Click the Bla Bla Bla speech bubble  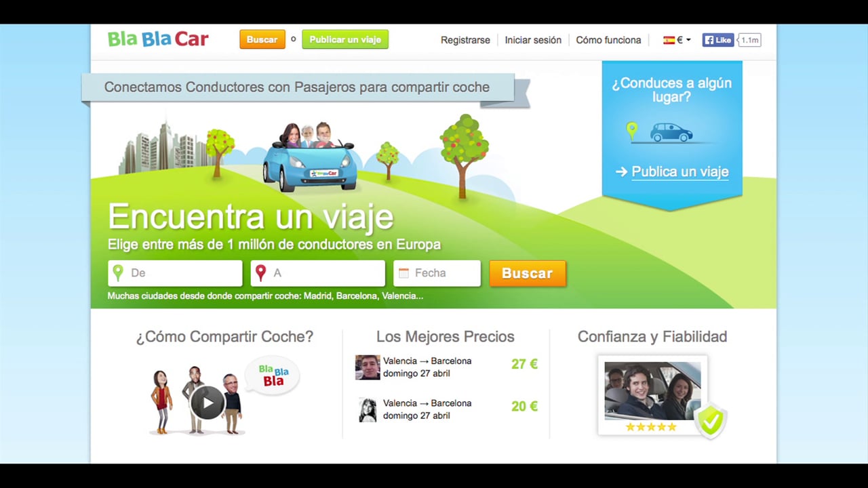pos(273,375)
